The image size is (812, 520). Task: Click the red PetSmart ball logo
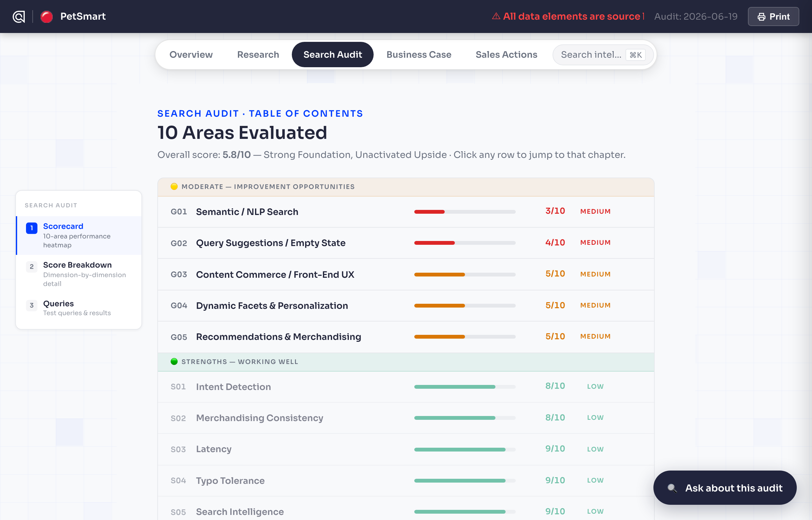coord(47,16)
